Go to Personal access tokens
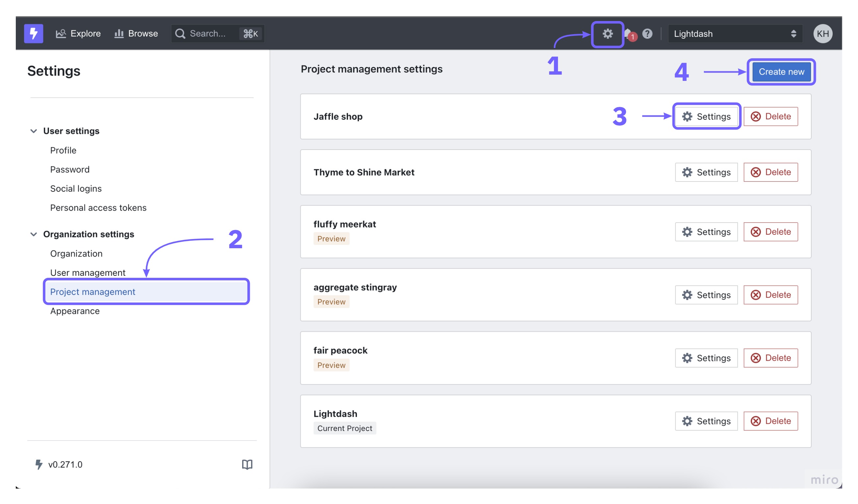 click(x=98, y=207)
